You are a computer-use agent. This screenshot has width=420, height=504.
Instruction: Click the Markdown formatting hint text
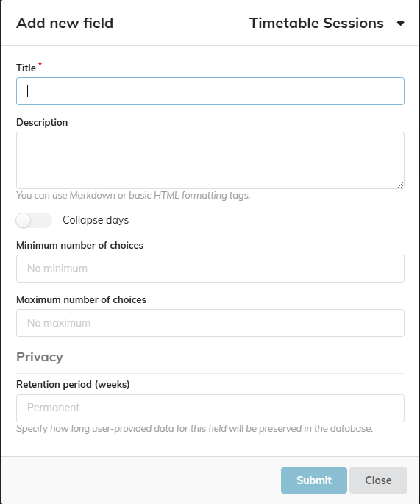click(x=133, y=196)
